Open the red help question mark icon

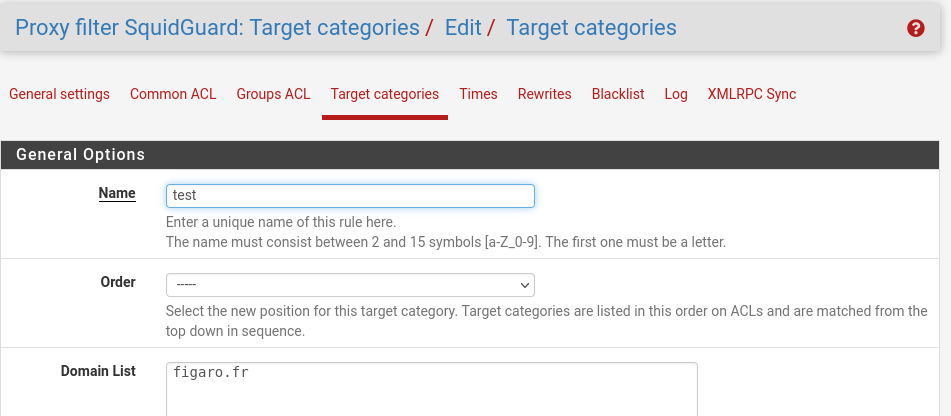pos(916,28)
